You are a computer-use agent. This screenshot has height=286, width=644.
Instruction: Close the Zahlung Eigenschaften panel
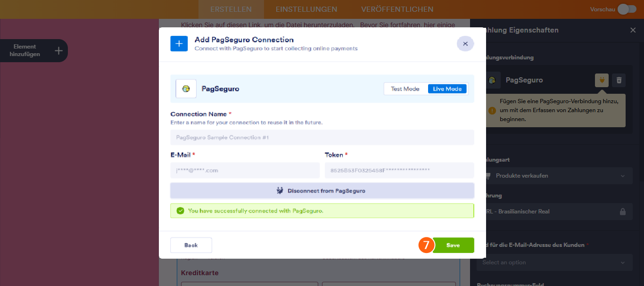[633, 30]
